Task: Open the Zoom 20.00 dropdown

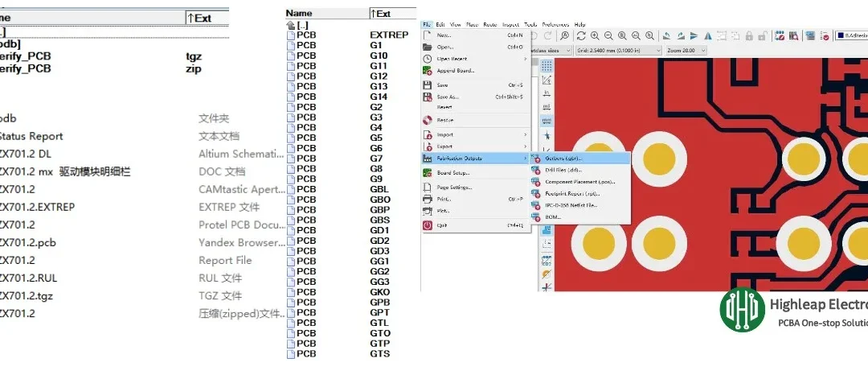Action: (686, 51)
